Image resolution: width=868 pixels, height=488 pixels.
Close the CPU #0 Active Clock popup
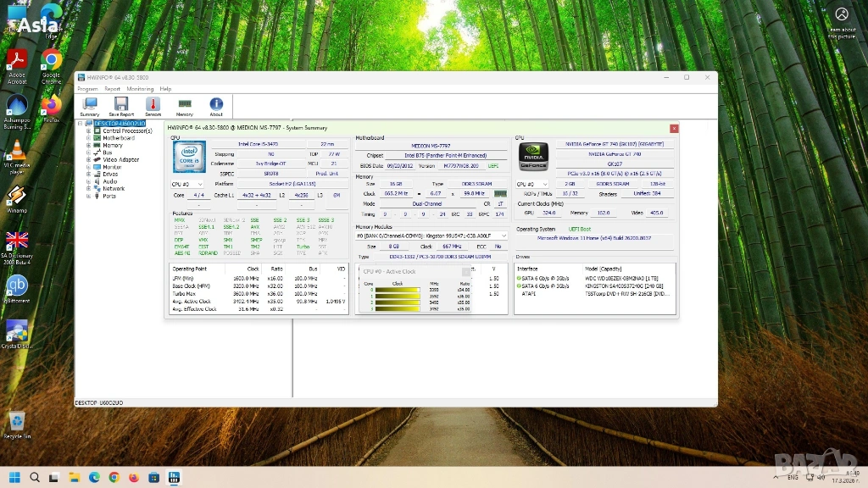(465, 272)
